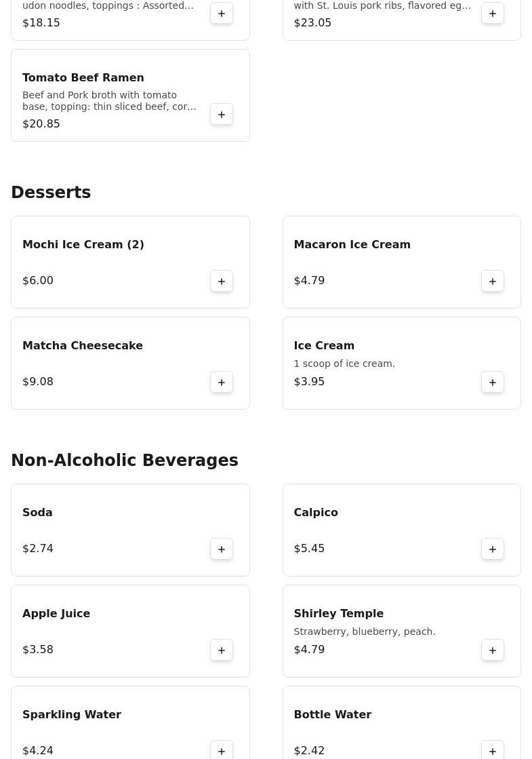Open the Mochi Ice Cream item card
The height and width of the screenshot is (759, 532).
point(108,261)
